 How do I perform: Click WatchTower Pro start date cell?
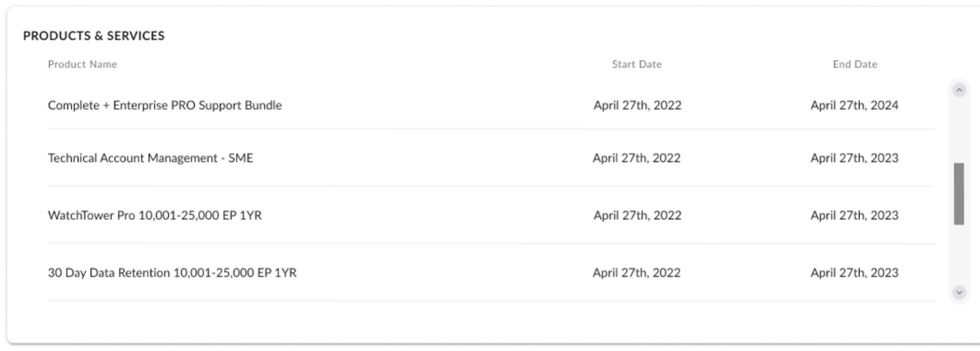637,215
